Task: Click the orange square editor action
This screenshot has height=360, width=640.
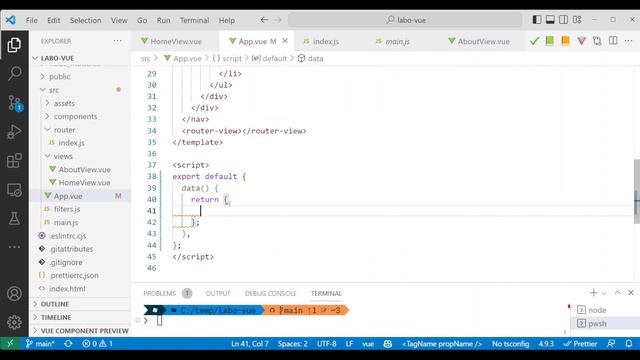Action: click(x=565, y=41)
